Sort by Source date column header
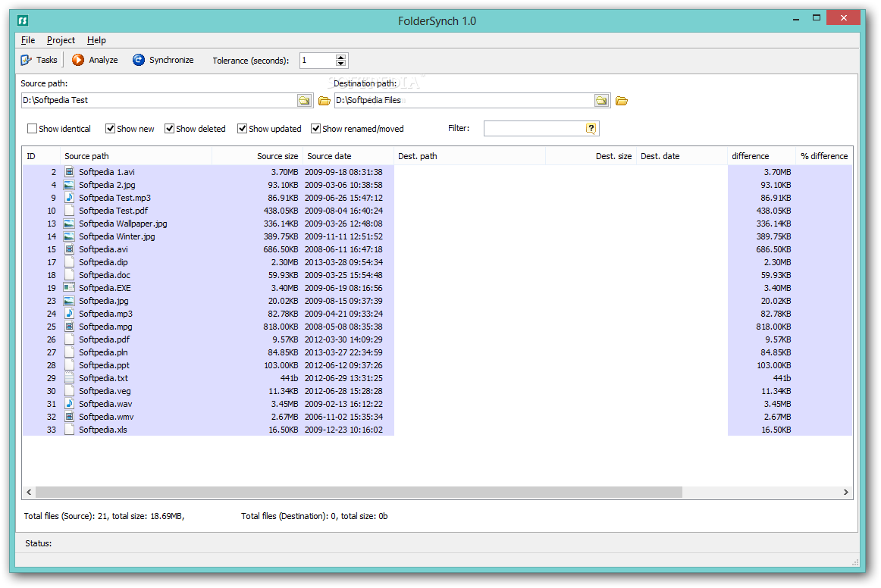The image size is (881, 588). click(348, 156)
